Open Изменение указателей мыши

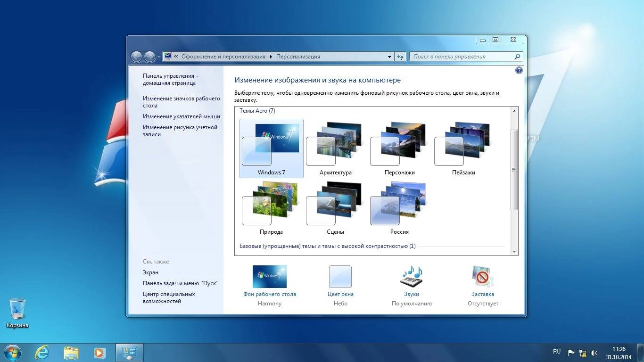click(x=182, y=116)
